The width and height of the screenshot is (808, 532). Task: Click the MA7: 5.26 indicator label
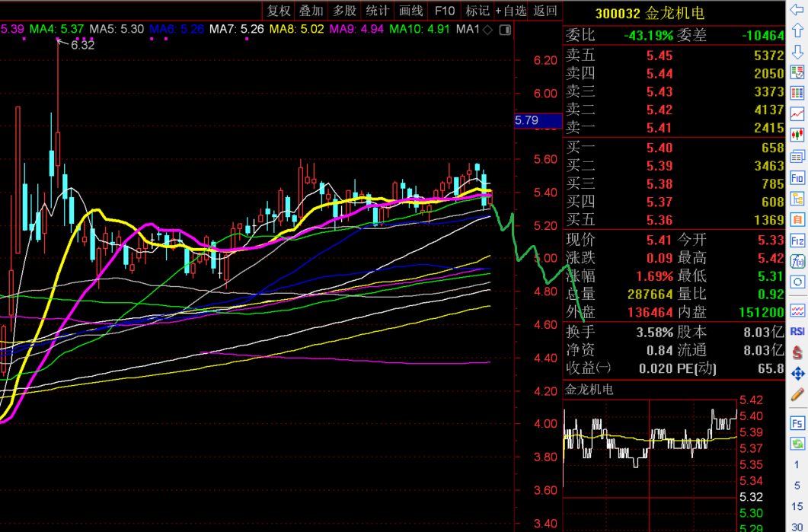[237, 30]
